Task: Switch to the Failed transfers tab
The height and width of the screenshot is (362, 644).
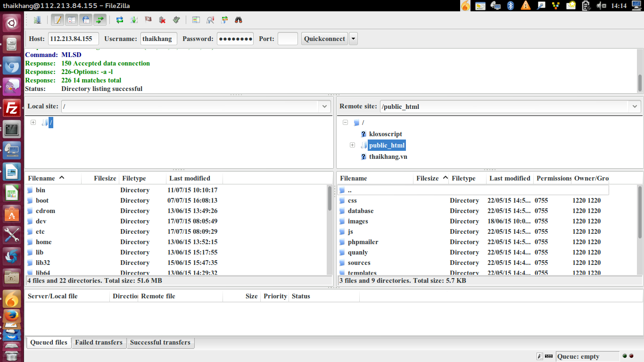Action: (99, 343)
